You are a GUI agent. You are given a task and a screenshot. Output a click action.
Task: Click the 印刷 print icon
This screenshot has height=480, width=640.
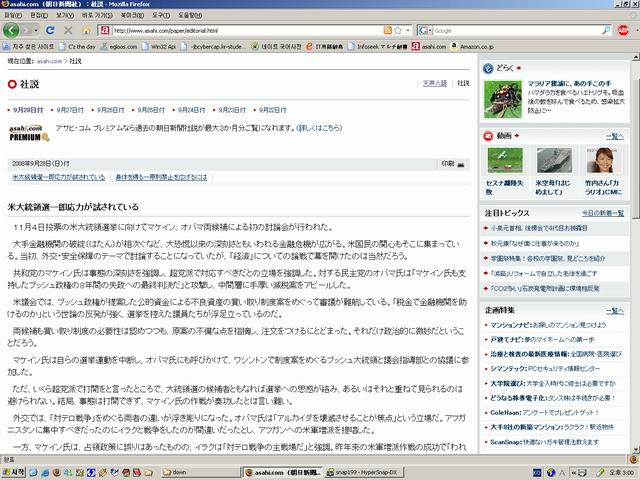click(461, 164)
